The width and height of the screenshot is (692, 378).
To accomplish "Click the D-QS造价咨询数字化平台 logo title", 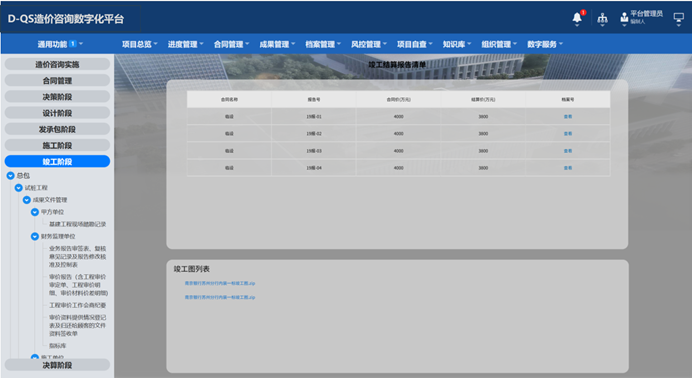I will pos(66,19).
